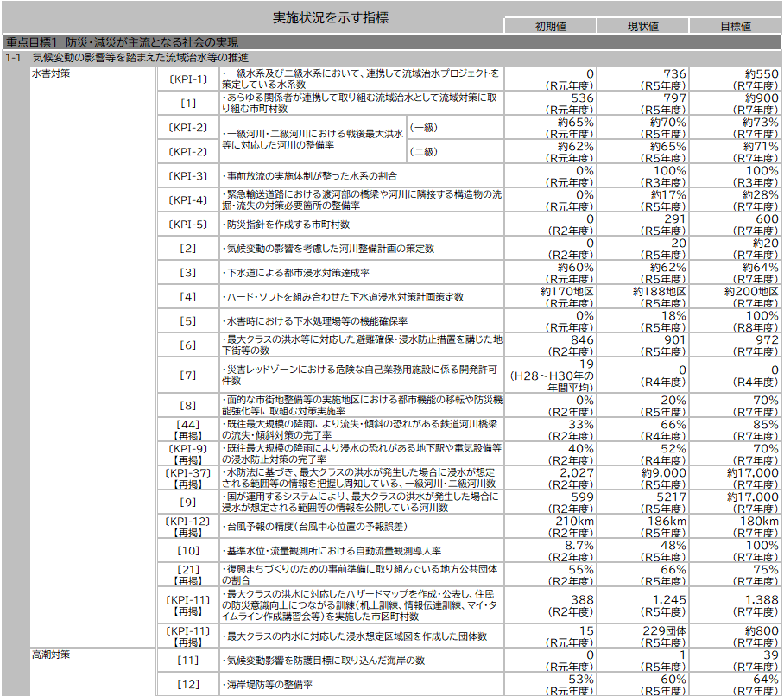Select the [7] indicator number cell
Image resolution: width=784 pixels, height=696 pixels.
tap(188, 375)
